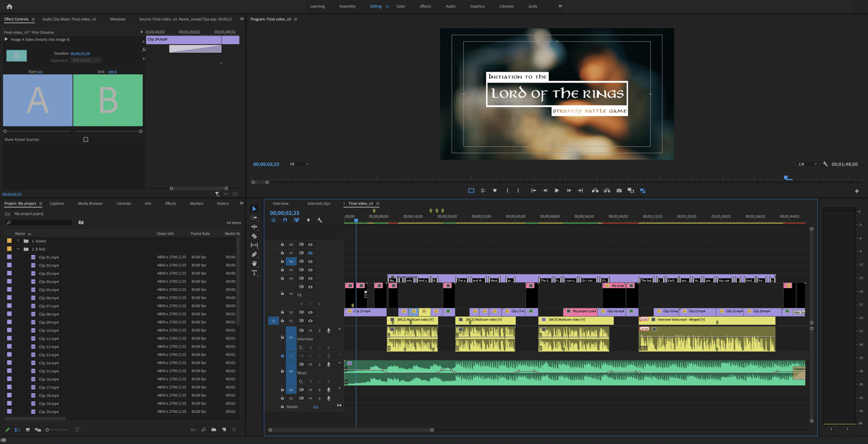Click Mark In button in Program monitor
868x444 pixels.
507,190
